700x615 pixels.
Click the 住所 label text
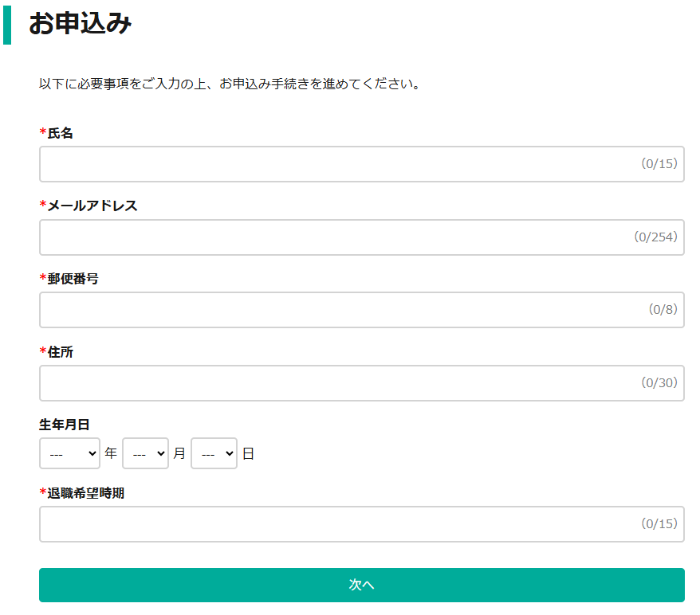point(60,352)
